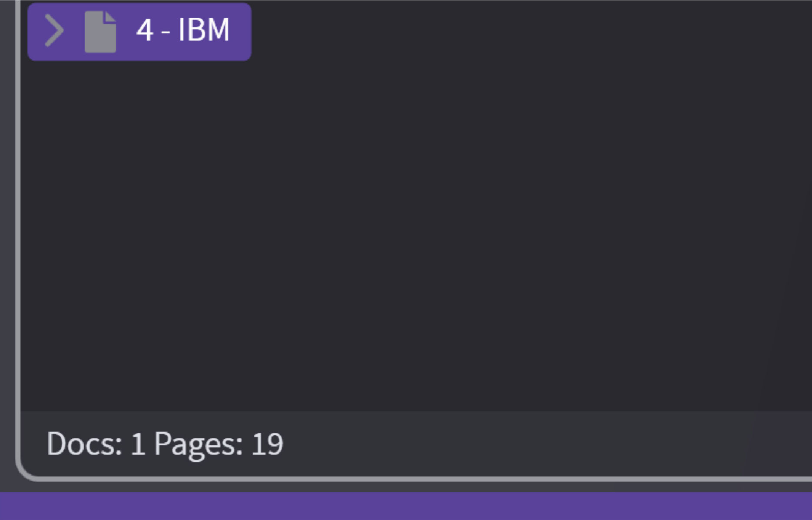The height and width of the screenshot is (520, 812).
Task: Select the 4 - IBM item label
Action: click(x=182, y=30)
